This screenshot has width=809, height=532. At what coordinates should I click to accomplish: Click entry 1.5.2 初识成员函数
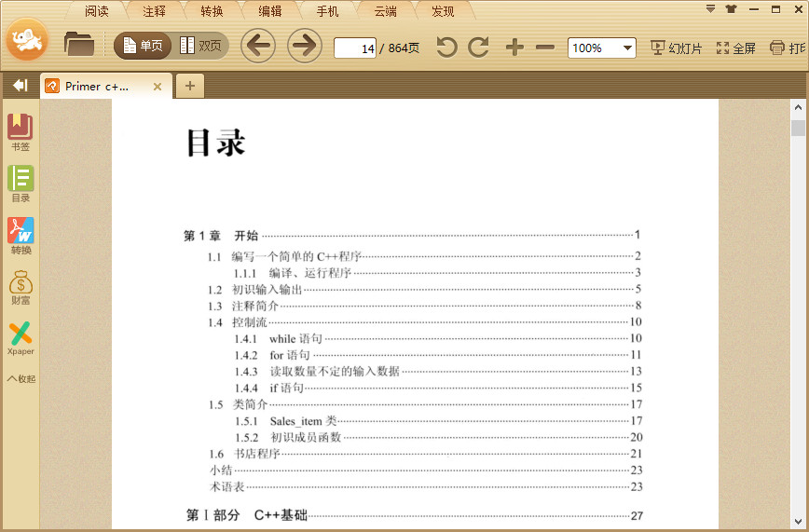pyautogui.click(x=438, y=438)
